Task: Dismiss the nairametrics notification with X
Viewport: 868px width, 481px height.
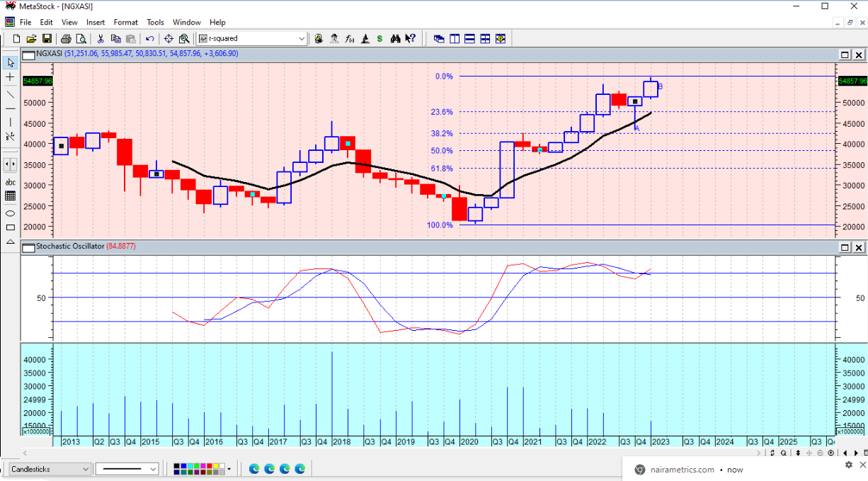Action: click(x=863, y=465)
